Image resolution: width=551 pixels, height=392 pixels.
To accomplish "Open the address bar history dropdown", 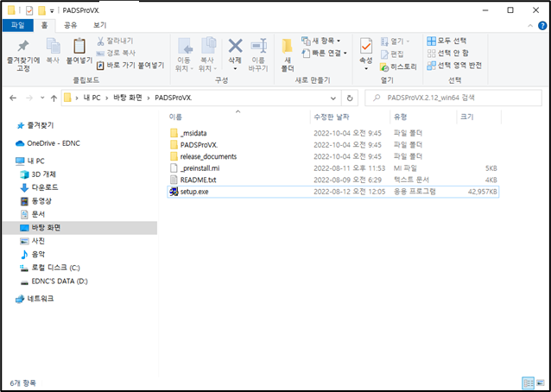I will (x=333, y=98).
